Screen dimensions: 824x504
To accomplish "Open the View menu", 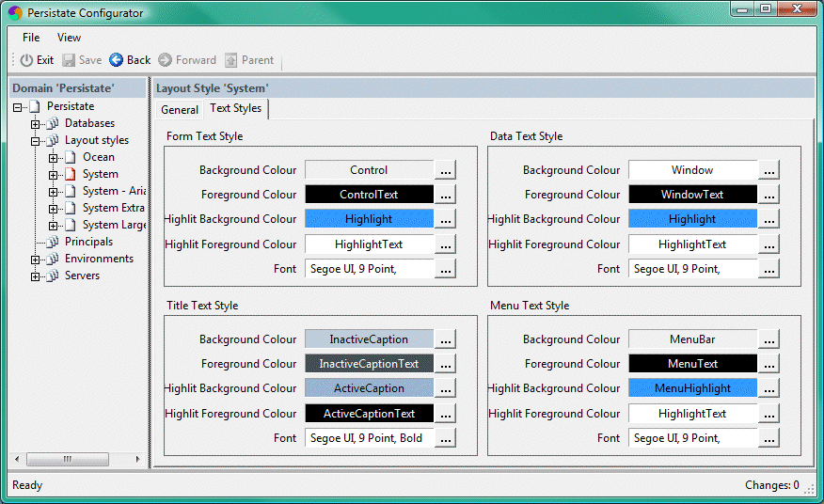I will pos(69,38).
